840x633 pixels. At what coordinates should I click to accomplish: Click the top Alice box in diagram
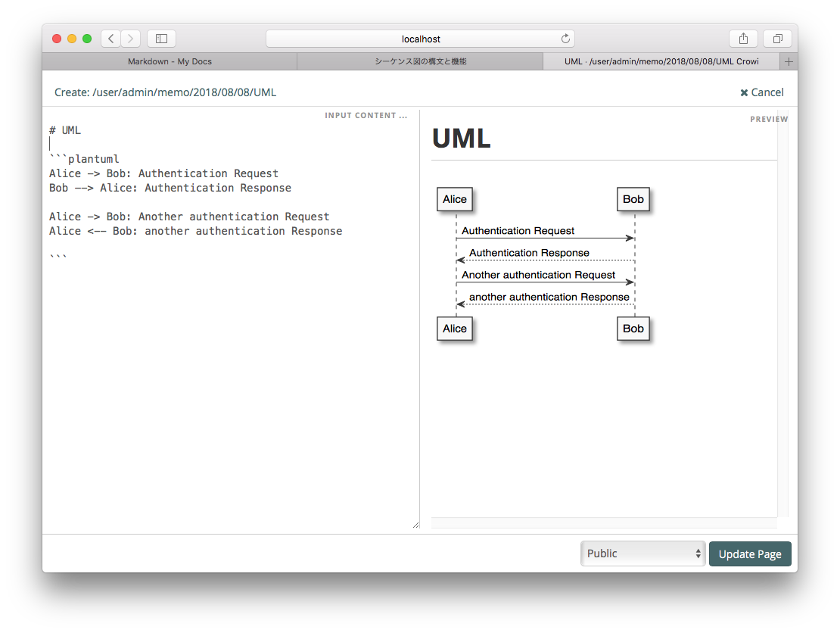tap(454, 199)
